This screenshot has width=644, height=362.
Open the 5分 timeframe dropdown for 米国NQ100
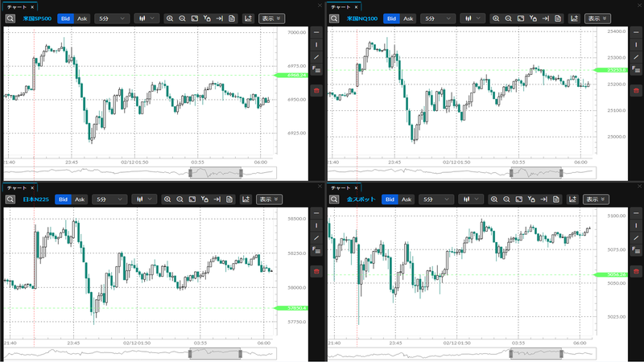click(x=438, y=19)
